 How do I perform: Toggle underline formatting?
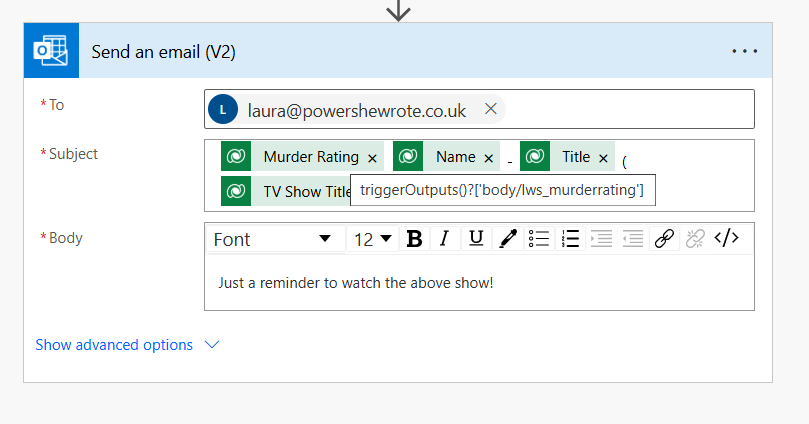tap(476, 239)
